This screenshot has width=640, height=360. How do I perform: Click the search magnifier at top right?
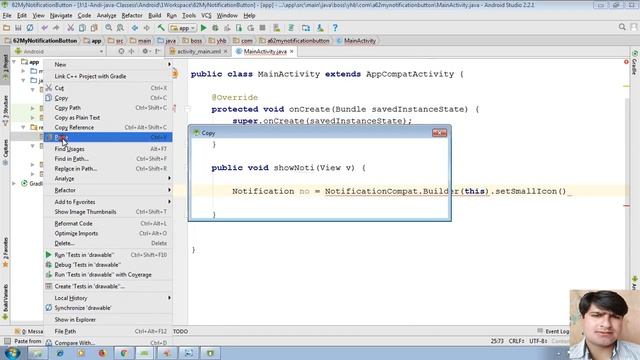[622, 27]
